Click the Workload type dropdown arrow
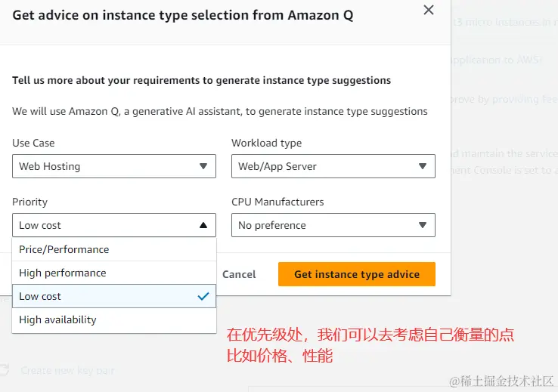The height and width of the screenshot is (392, 558). tap(422, 166)
